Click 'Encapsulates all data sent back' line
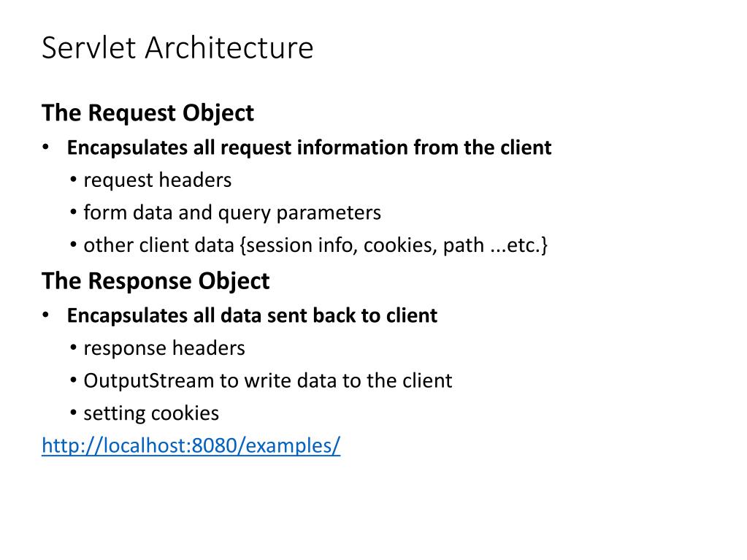 click(252, 315)
